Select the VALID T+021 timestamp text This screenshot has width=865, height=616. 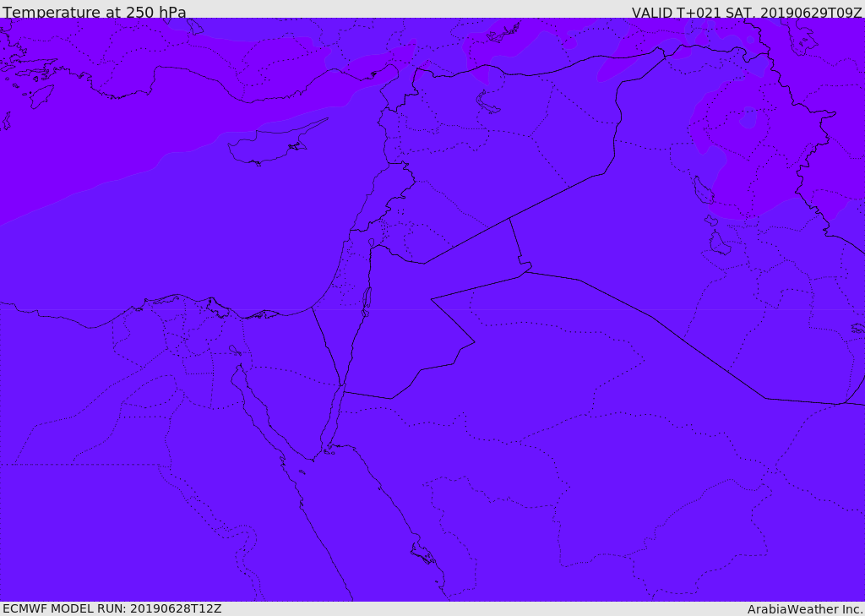pyautogui.click(x=746, y=12)
